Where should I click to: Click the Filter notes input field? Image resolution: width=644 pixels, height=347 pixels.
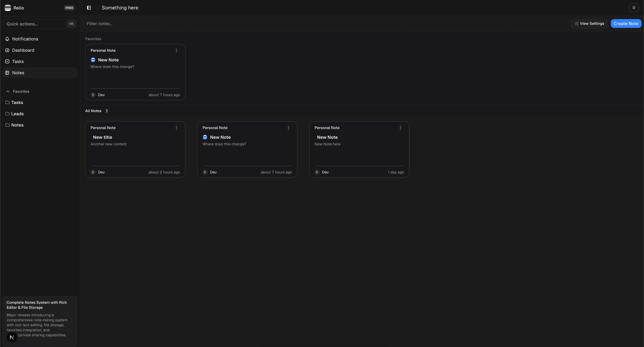[121, 23]
